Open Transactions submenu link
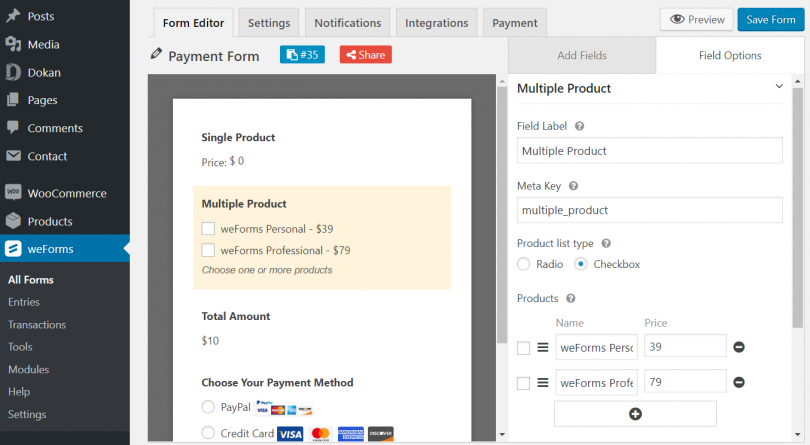Viewport: 810px width, 445px height. [37, 325]
